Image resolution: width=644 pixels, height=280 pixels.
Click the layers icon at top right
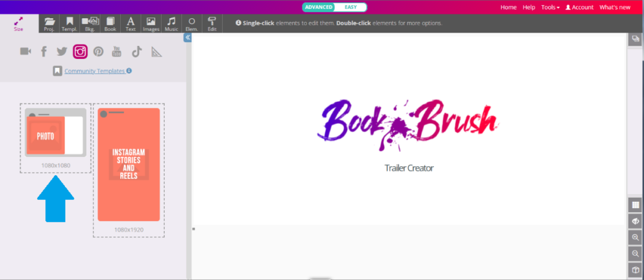[x=635, y=39]
